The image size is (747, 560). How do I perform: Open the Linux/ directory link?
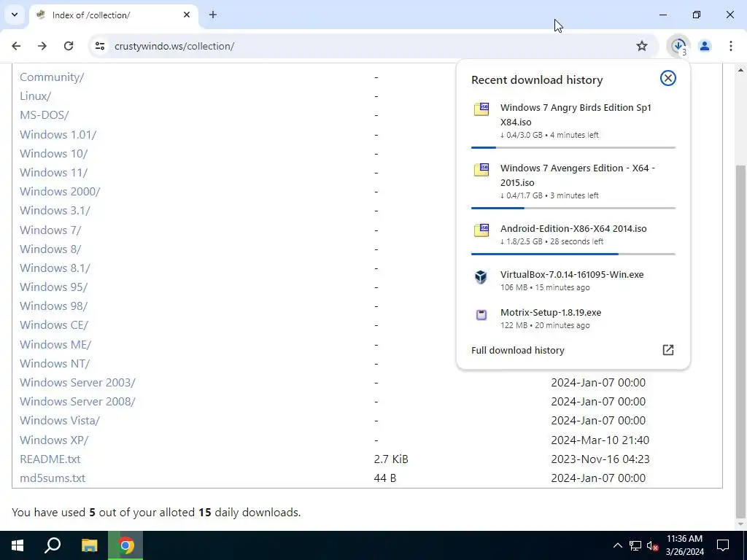pos(35,96)
